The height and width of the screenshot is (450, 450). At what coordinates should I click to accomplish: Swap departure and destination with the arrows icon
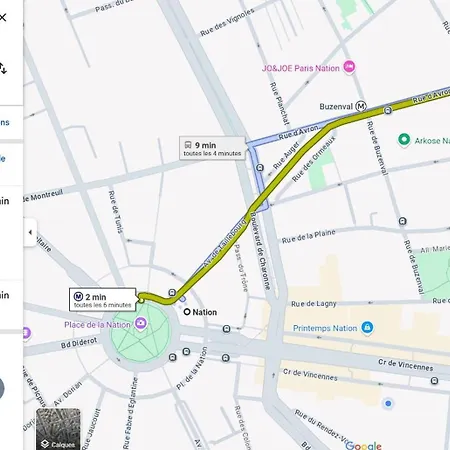coord(3,68)
